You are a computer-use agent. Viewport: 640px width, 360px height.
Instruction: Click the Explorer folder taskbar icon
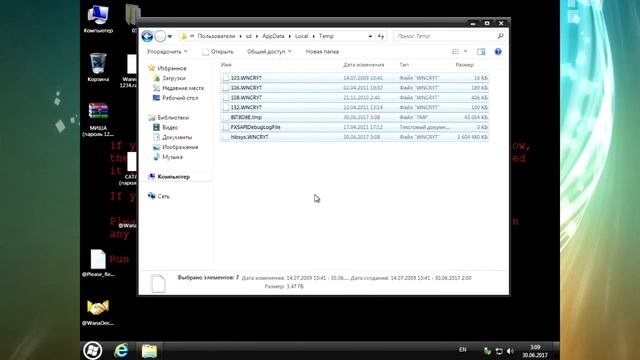(x=149, y=351)
